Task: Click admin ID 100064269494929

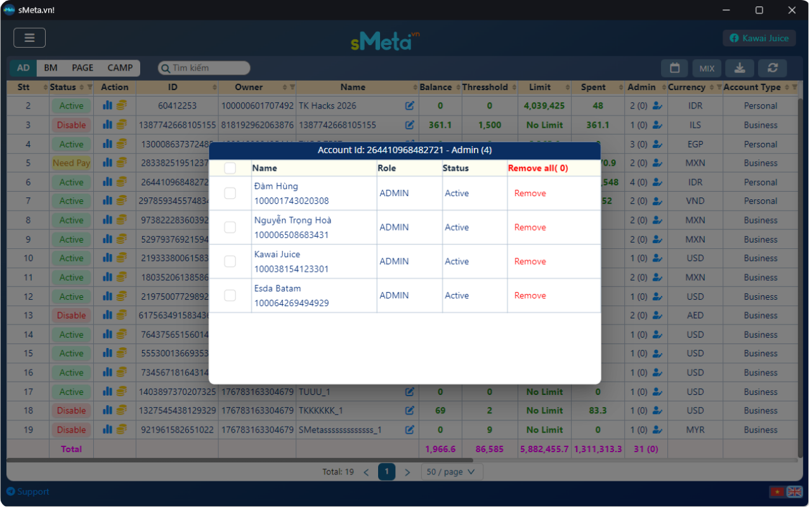Action: (292, 303)
